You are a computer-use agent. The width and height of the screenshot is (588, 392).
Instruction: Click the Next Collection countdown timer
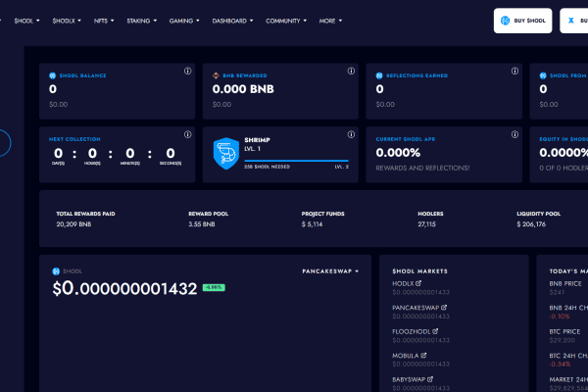click(x=117, y=155)
